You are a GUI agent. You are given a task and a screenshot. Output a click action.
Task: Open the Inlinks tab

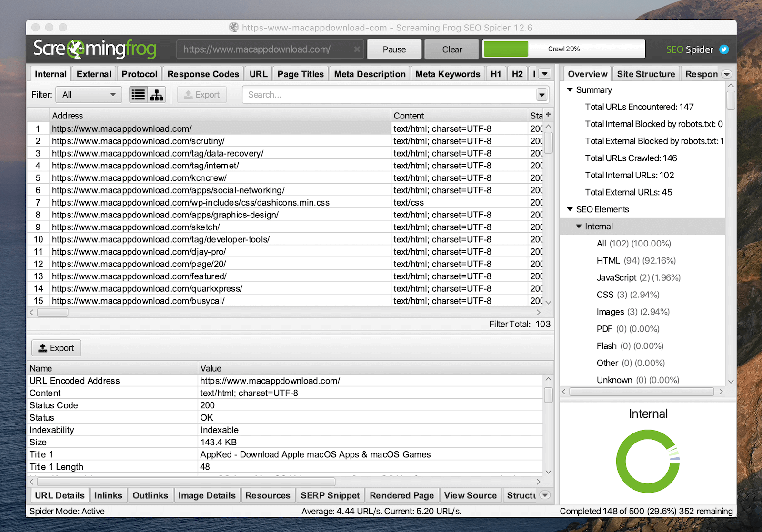tap(108, 495)
